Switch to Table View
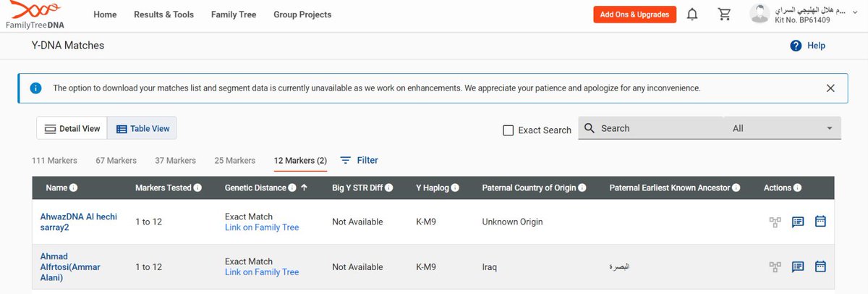The image size is (868, 294). point(142,128)
